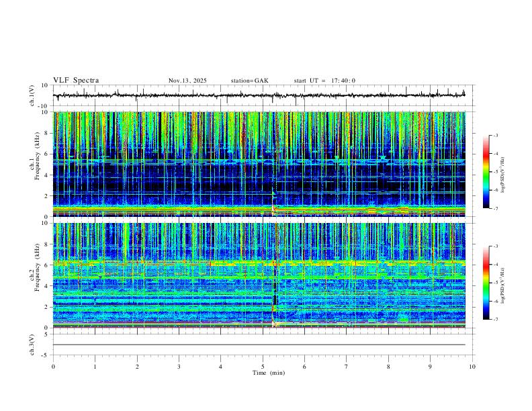Click the "8" kHz tick on ch.1 spectrogram axis
532x411 pixels.
[47, 133]
